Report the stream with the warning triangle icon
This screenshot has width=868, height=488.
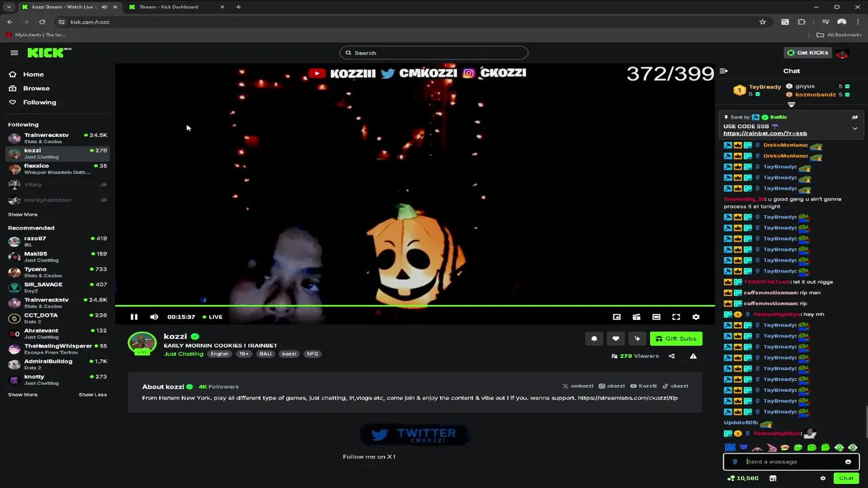pyautogui.click(x=693, y=356)
